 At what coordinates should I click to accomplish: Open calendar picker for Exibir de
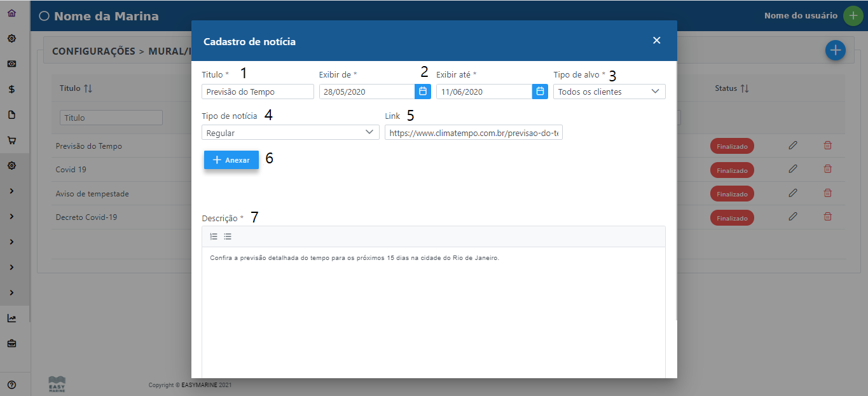(423, 92)
